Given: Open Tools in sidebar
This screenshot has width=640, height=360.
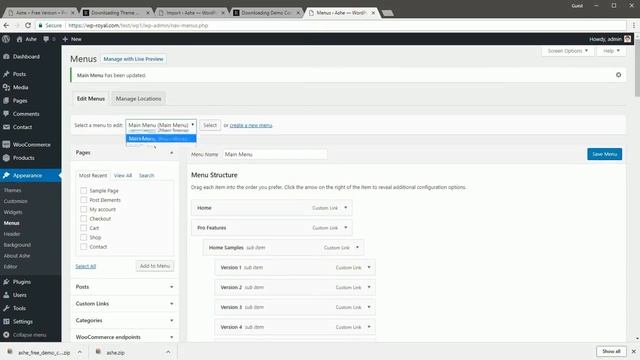Looking at the screenshot, I should point(19,308).
